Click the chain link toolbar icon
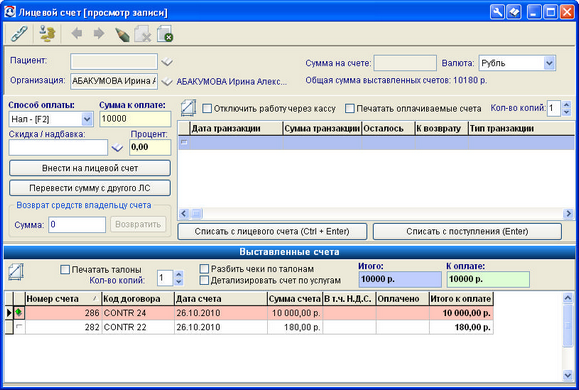 pos(19,33)
